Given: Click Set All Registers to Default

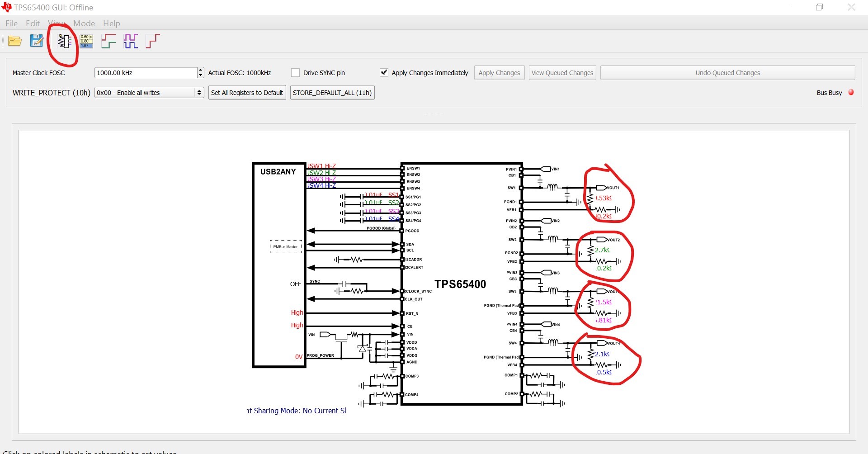Looking at the screenshot, I should coord(247,93).
